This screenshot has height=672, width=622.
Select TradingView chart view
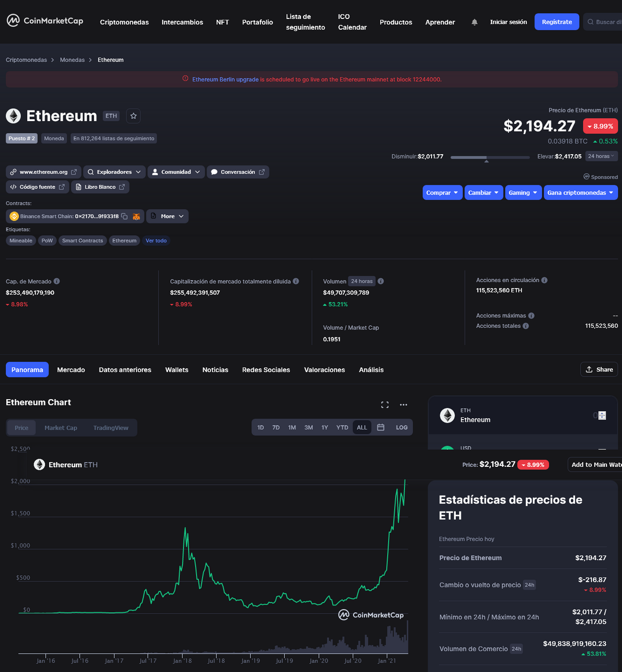pyautogui.click(x=111, y=428)
